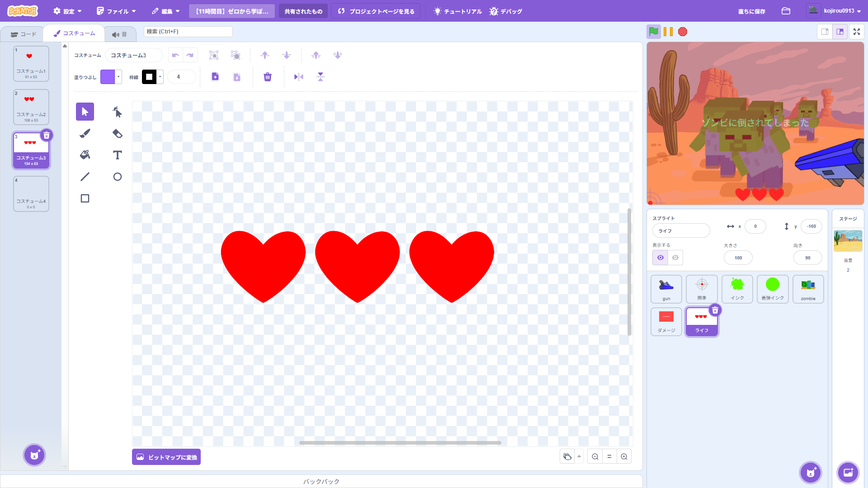Select the コスチューム2 thumbnail
The height and width of the screenshot is (488, 868).
pos(31,107)
